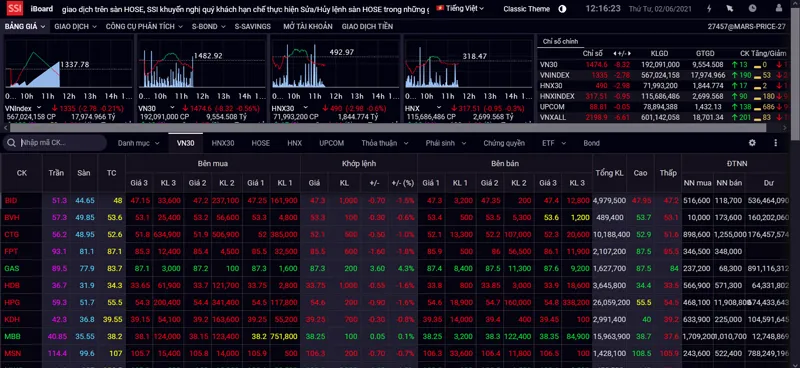Image resolution: width=800 pixels, height=368 pixels.
Task: Open the user account profile icon
Action: coord(778,9)
